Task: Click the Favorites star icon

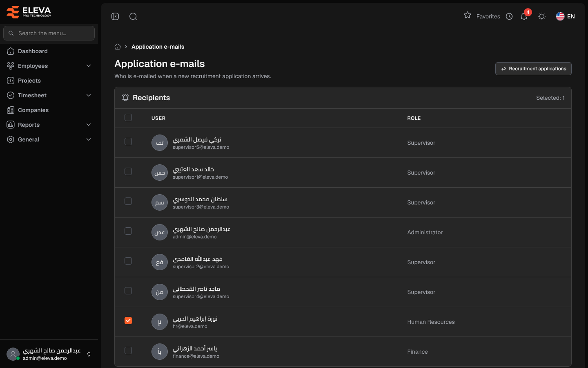Action: tap(468, 15)
